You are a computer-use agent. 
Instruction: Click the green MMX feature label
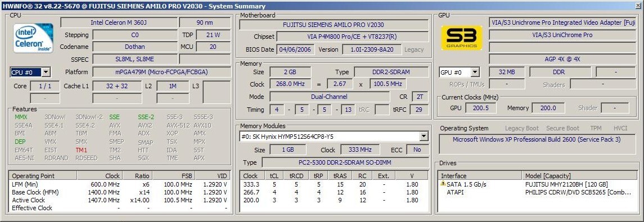(x=21, y=117)
